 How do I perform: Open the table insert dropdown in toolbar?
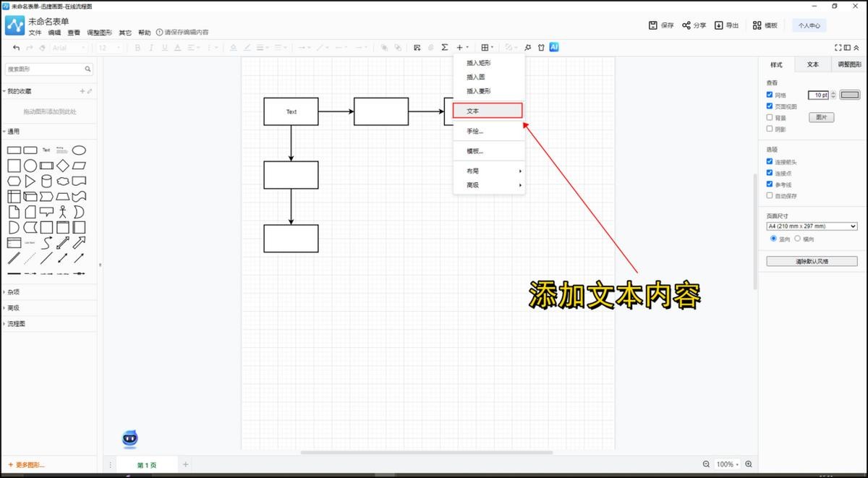point(488,48)
